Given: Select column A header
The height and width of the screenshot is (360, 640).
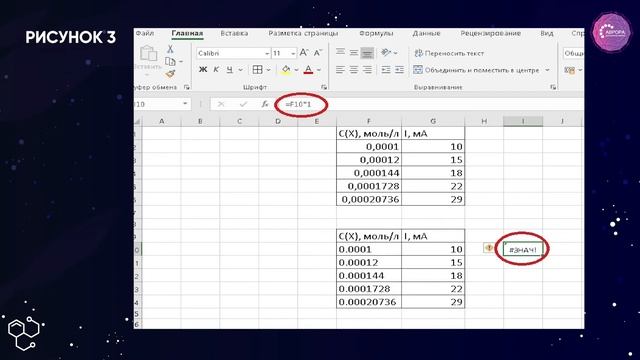Looking at the screenshot, I should click(x=162, y=121).
